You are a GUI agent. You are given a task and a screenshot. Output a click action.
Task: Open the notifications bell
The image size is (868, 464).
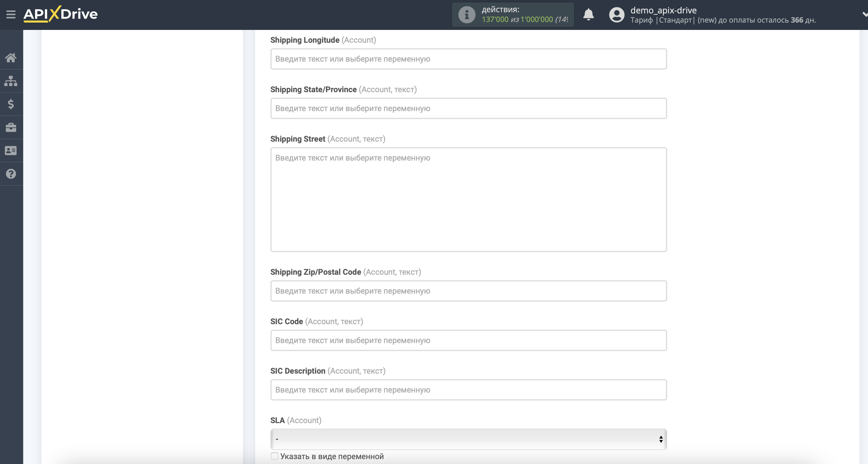588,14
